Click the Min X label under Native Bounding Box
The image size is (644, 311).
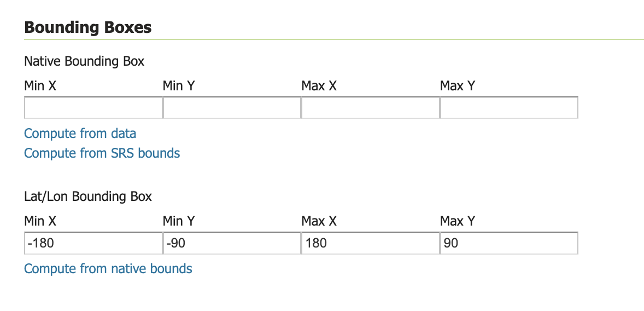[x=40, y=86]
